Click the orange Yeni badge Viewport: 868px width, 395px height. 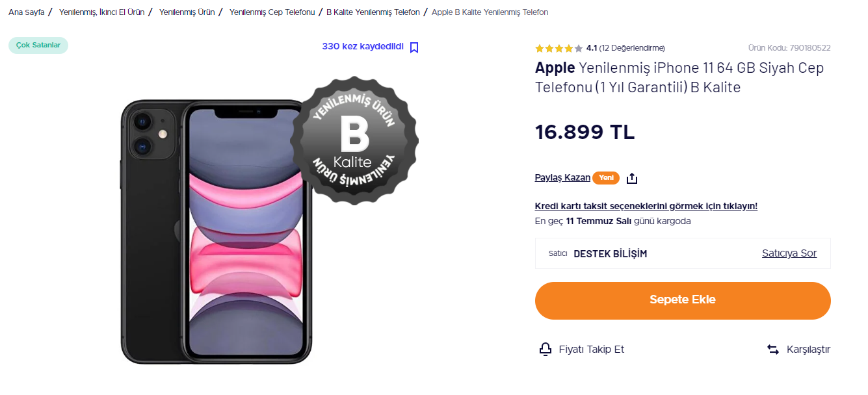tap(606, 177)
